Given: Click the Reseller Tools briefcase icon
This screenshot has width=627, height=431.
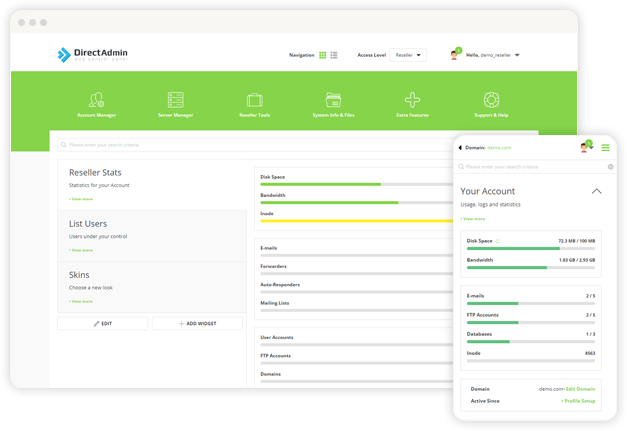Looking at the screenshot, I should pyautogui.click(x=255, y=100).
